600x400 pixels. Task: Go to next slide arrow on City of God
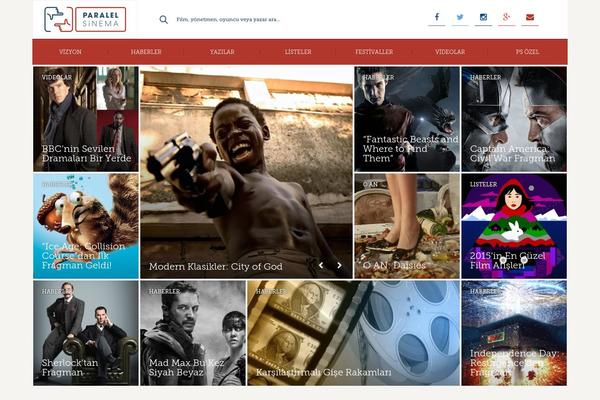tap(339, 266)
